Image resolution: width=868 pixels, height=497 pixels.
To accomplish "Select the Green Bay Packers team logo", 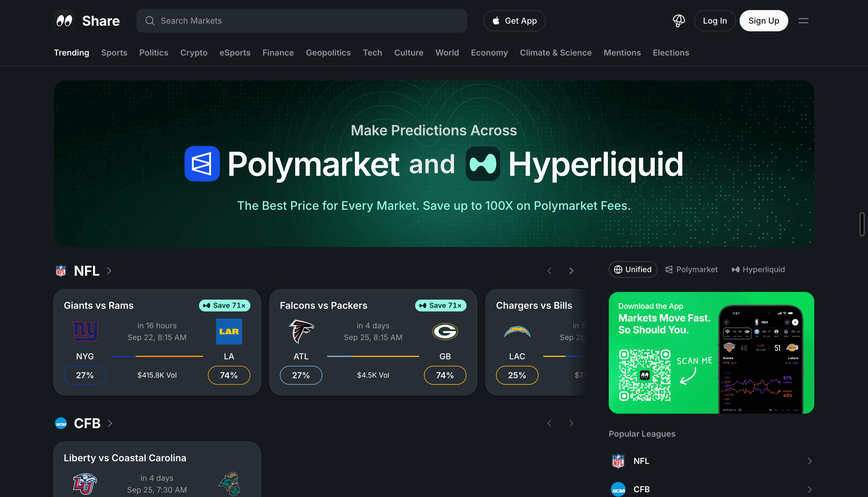I will [x=445, y=331].
